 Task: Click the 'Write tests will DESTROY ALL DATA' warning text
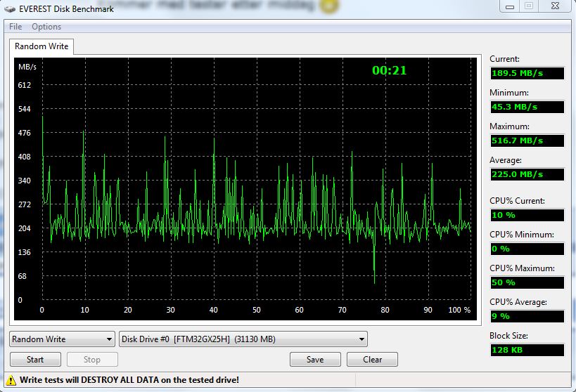[x=129, y=380]
